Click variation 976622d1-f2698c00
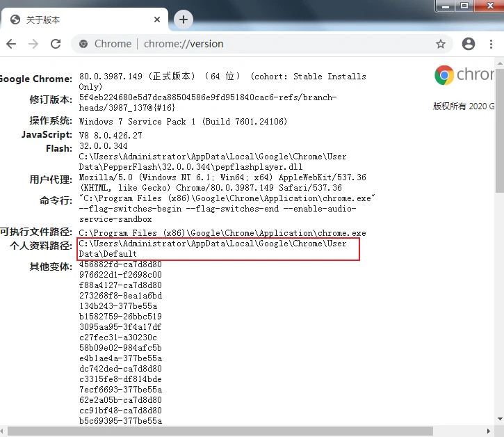This screenshot has width=504, height=437. pos(120,275)
